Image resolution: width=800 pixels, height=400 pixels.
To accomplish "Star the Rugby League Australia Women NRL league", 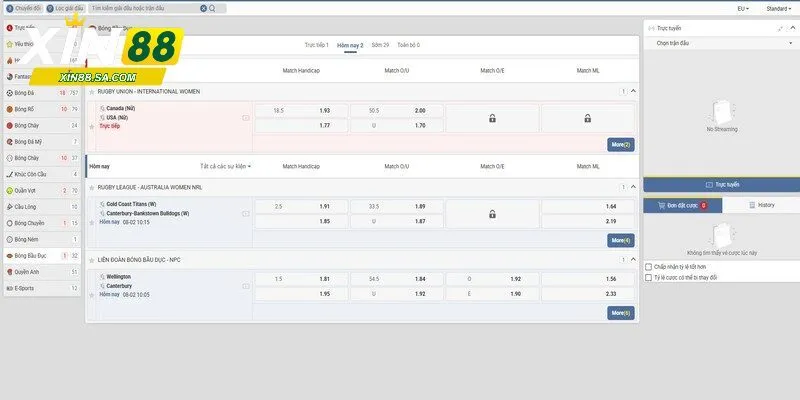I will click(91, 187).
